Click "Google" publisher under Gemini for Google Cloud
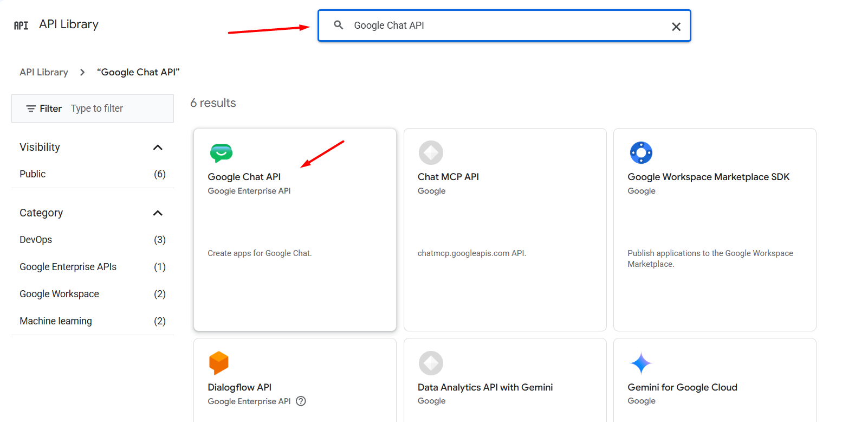Screen dimensions: 868x422 click(x=642, y=401)
